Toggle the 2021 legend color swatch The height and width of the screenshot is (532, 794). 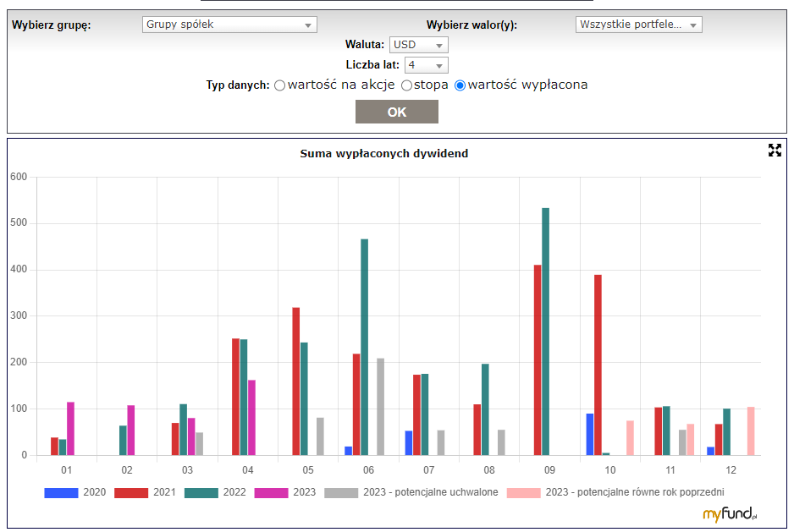click(131, 492)
